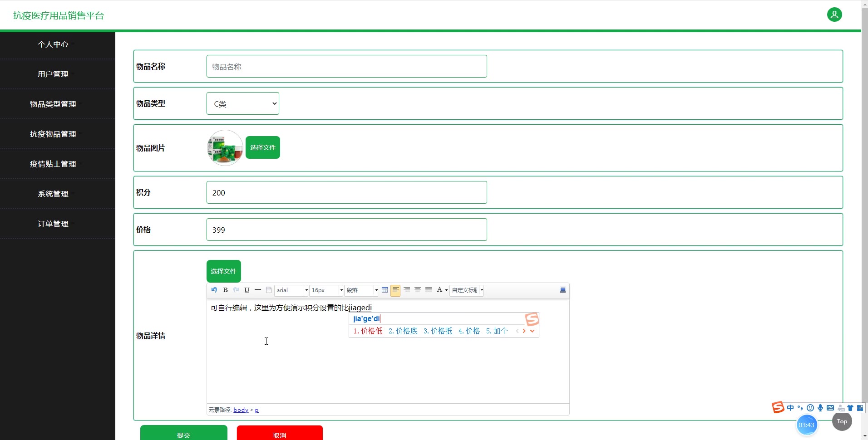Select IME candidate 2 价格底
The height and width of the screenshot is (440, 868).
403,331
